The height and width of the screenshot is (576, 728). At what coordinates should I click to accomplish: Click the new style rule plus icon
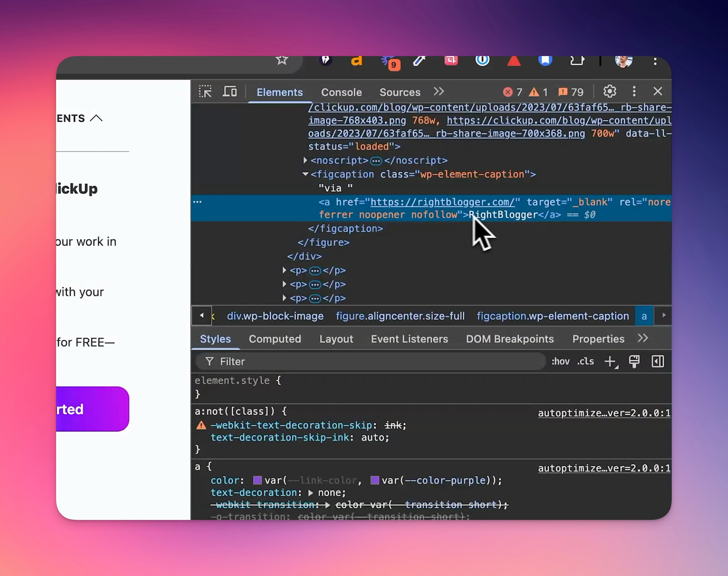[x=610, y=361]
